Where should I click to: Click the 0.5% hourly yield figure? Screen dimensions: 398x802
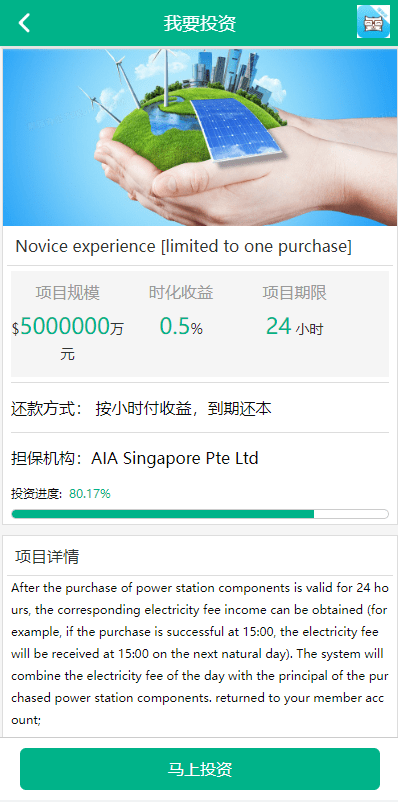[181, 326]
